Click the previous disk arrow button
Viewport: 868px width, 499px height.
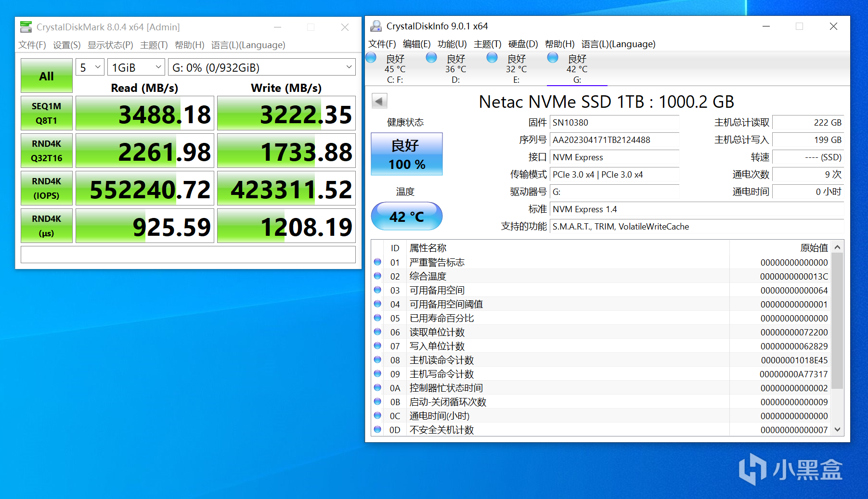[x=379, y=101]
